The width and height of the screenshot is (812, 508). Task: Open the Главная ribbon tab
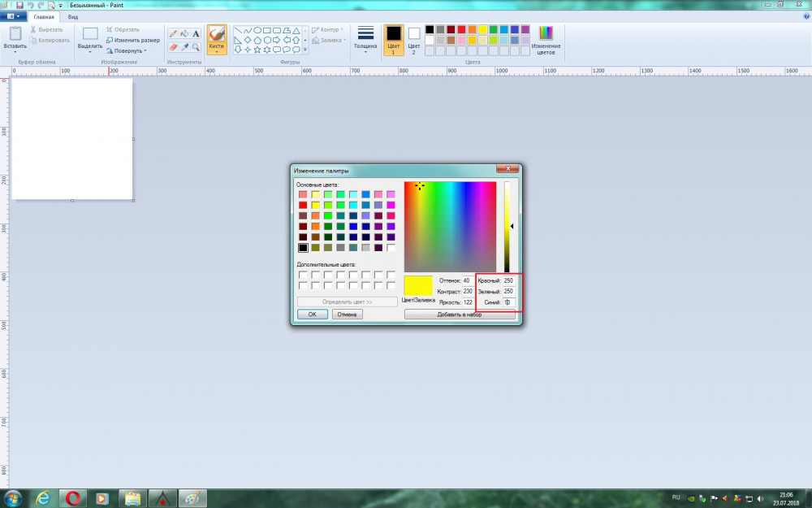pos(44,16)
